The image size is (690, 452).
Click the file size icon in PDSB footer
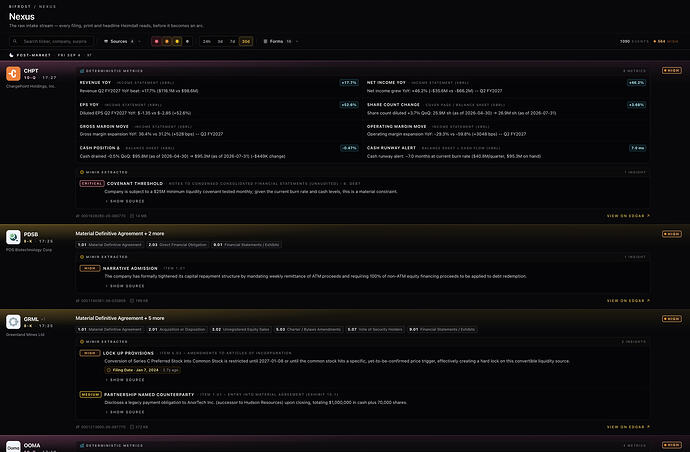132,301
